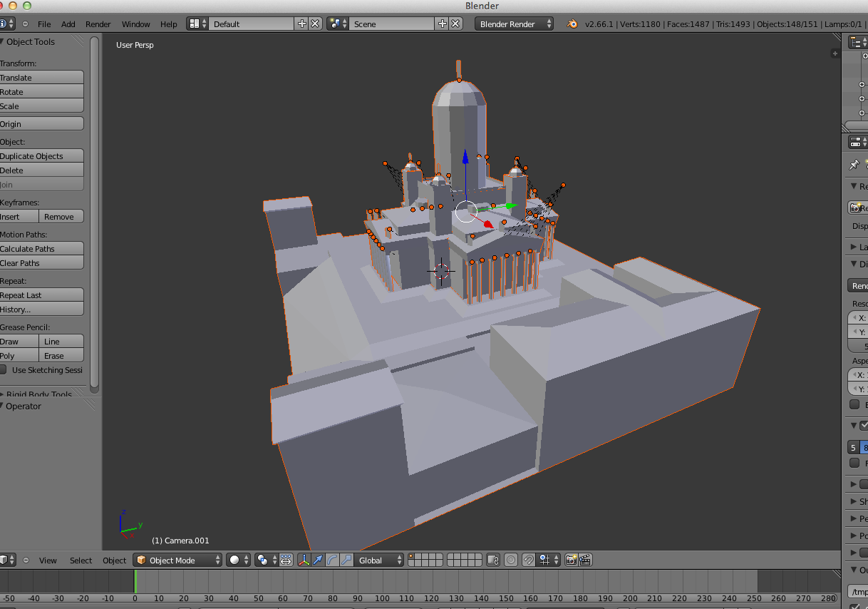
Task: Click the Duplicate Objects button
Action: click(41, 156)
